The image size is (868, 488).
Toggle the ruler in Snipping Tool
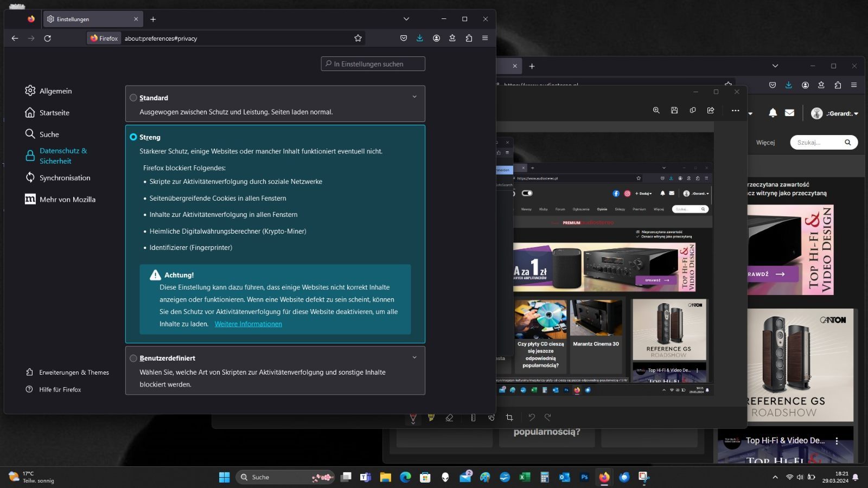point(473,418)
